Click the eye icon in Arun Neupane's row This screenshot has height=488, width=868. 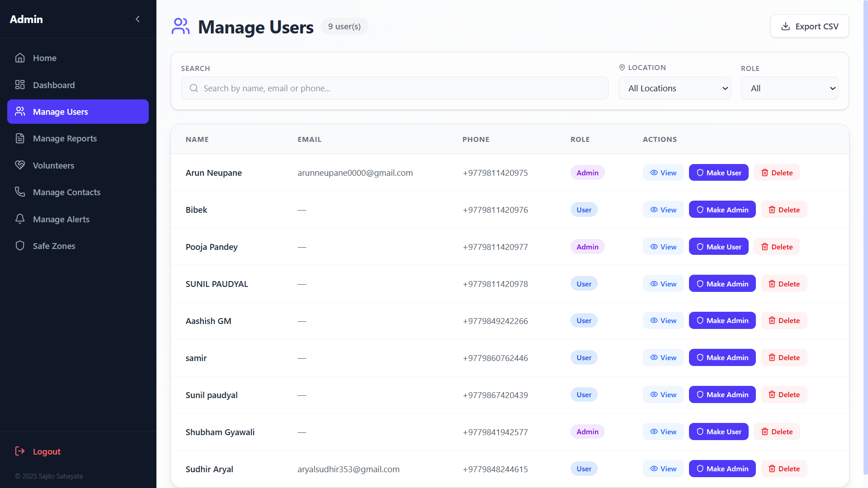pos(654,173)
